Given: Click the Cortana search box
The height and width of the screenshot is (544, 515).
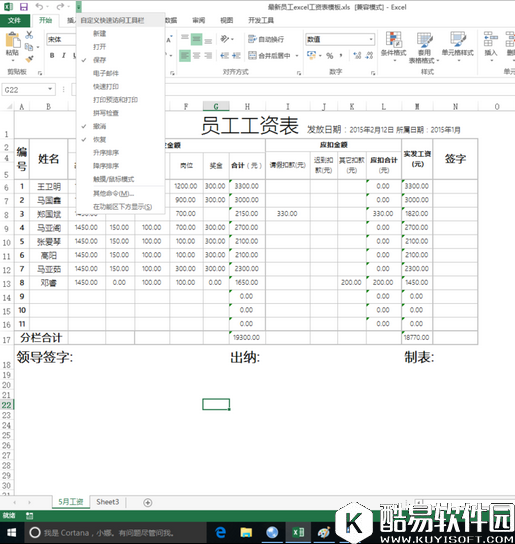Looking at the screenshot, I should click(115, 533).
